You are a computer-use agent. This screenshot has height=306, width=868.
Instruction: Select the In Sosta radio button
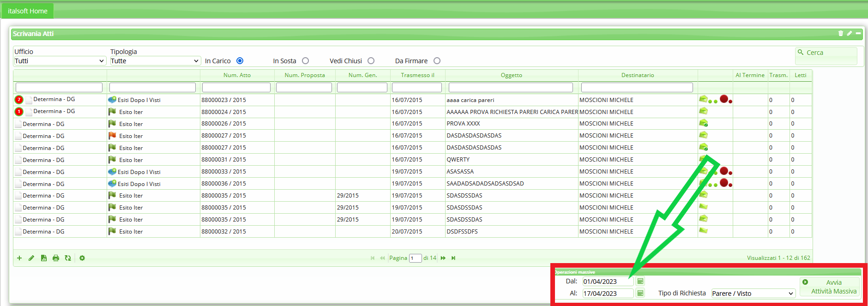(305, 61)
